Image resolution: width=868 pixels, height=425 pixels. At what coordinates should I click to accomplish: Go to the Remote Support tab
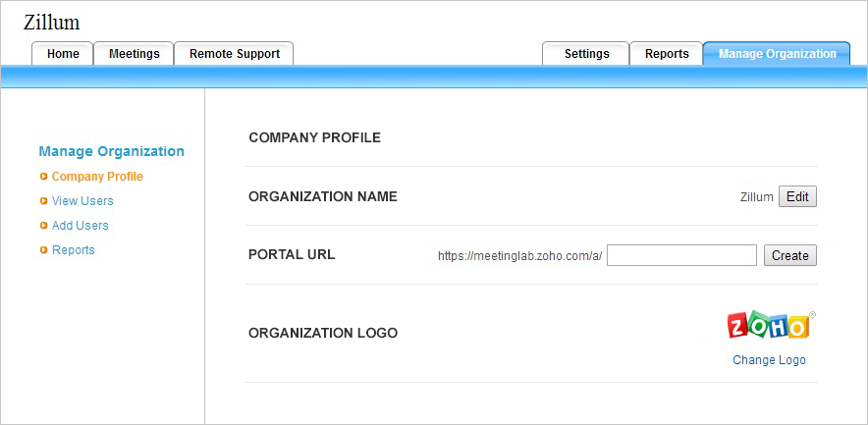(235, 54)
